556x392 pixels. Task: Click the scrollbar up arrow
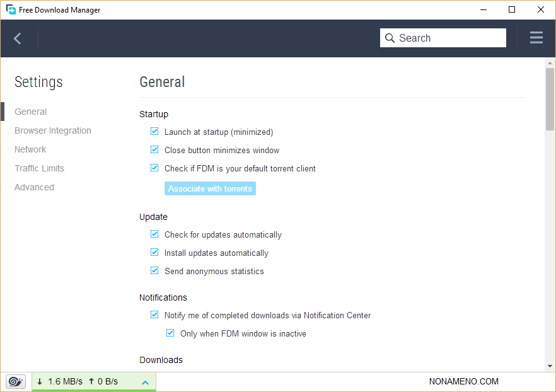coord(550,64)
